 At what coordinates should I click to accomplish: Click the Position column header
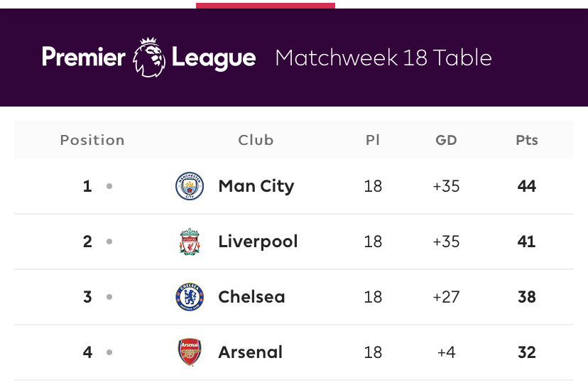tap(92, 140)
